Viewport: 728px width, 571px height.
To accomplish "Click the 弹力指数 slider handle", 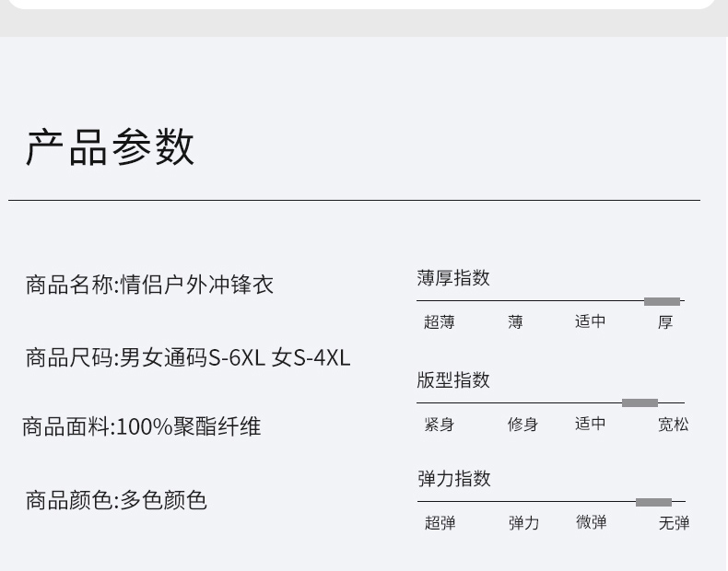I will [x=653, y=502].
